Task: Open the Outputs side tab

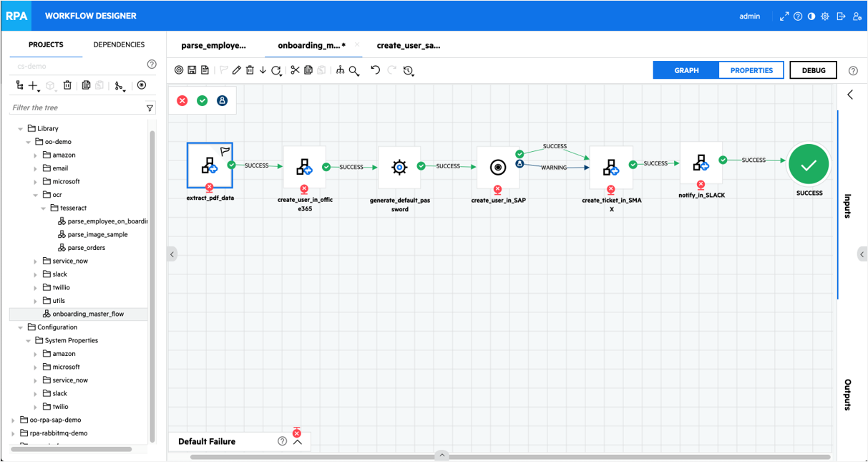Action: (847, 395)
